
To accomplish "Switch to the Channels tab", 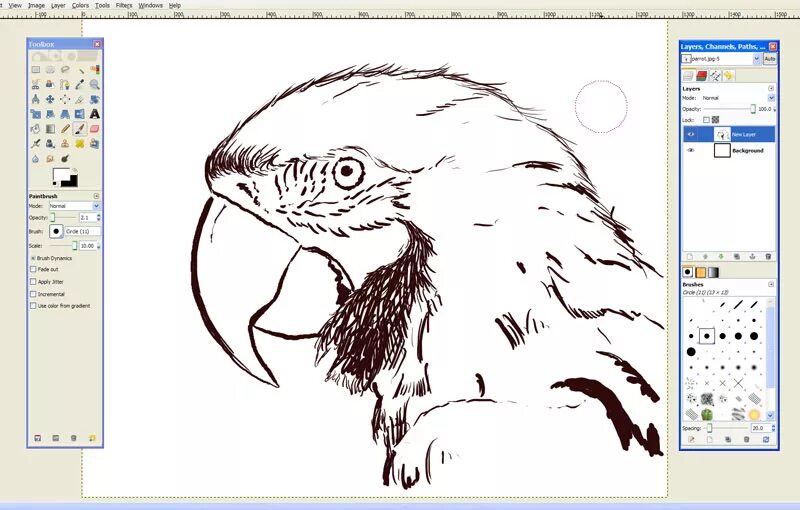I will pos(702,76).
